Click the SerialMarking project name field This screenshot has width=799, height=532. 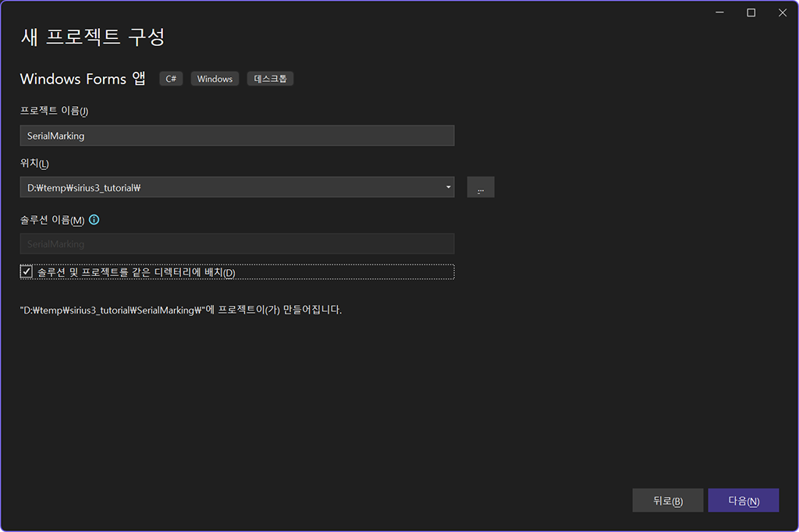(x=236, y=136)
